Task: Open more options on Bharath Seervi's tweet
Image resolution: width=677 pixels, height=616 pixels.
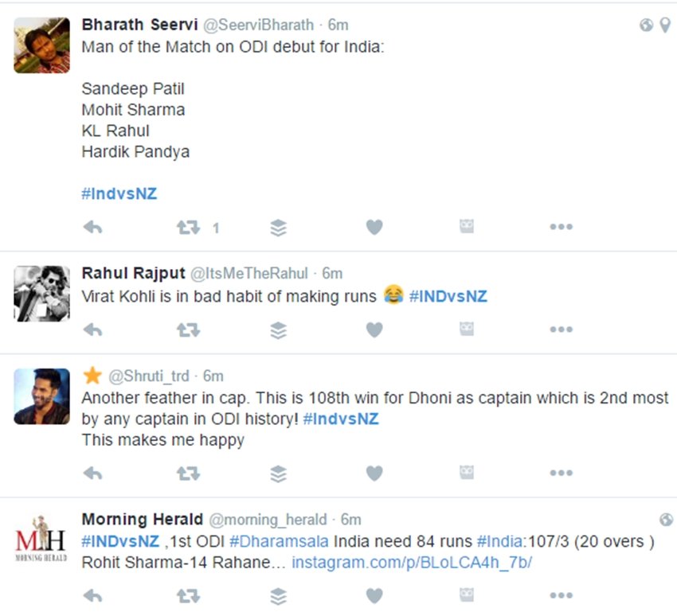Action: coord(561,228)
